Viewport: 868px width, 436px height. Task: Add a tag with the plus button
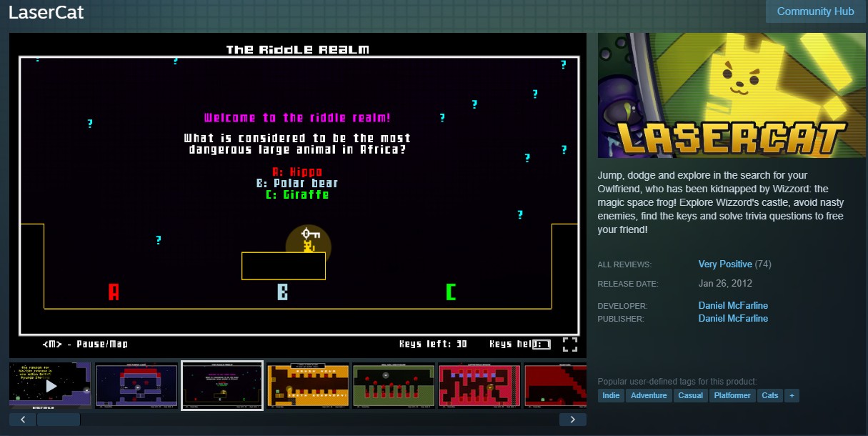pos(792,395)
